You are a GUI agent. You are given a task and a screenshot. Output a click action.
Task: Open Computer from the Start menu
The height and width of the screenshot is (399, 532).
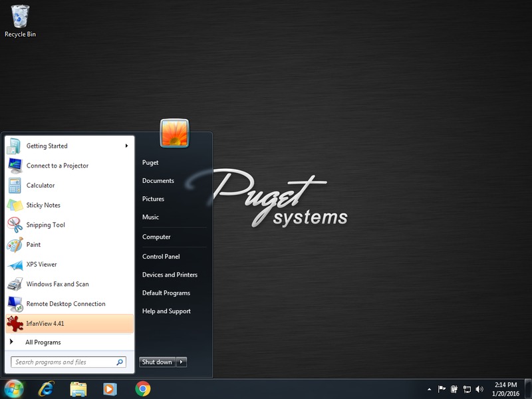(x=156, y=237)
